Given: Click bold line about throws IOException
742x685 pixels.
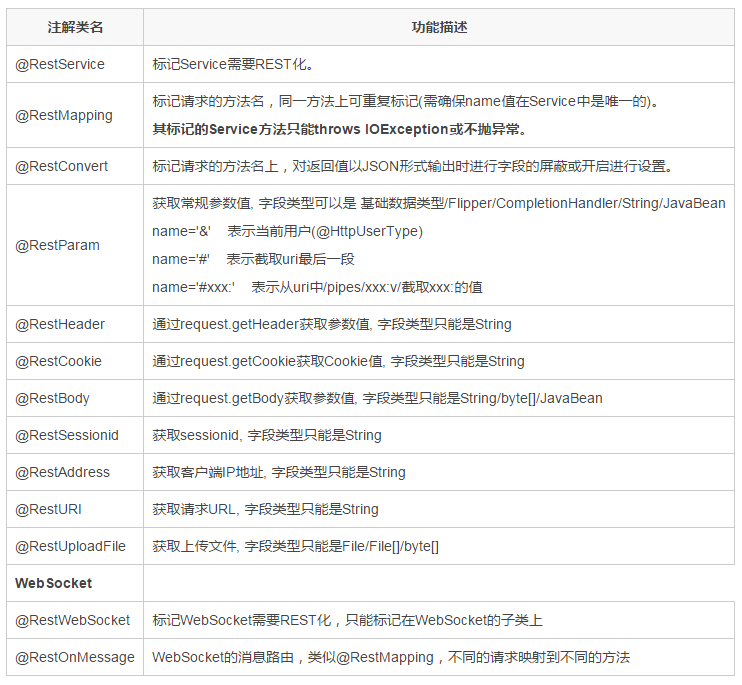Looking at the screenshot, I should pos(339,129).
